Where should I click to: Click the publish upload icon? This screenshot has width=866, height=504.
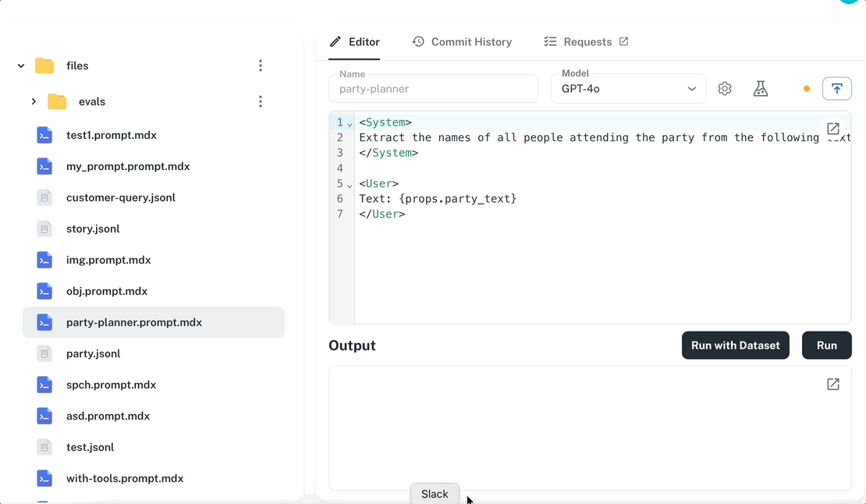[837, 88]
